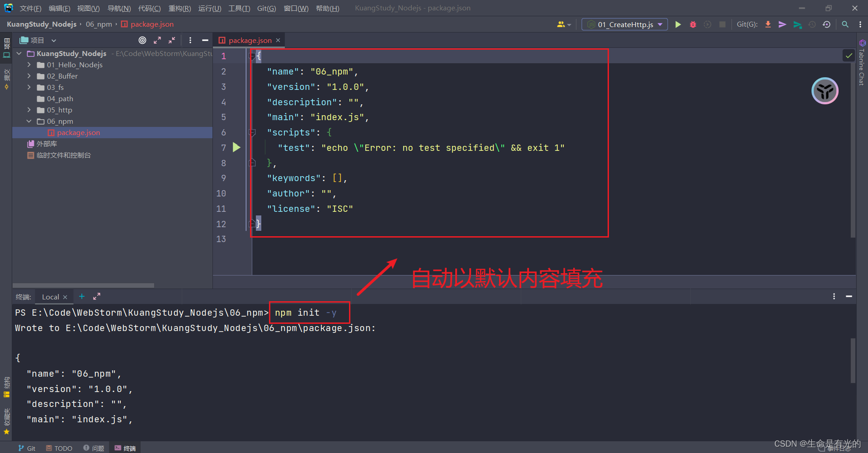Toggle the 收藏夹 favorites side panel
This screenshot has width=868, height=453.
click(6, 421)
